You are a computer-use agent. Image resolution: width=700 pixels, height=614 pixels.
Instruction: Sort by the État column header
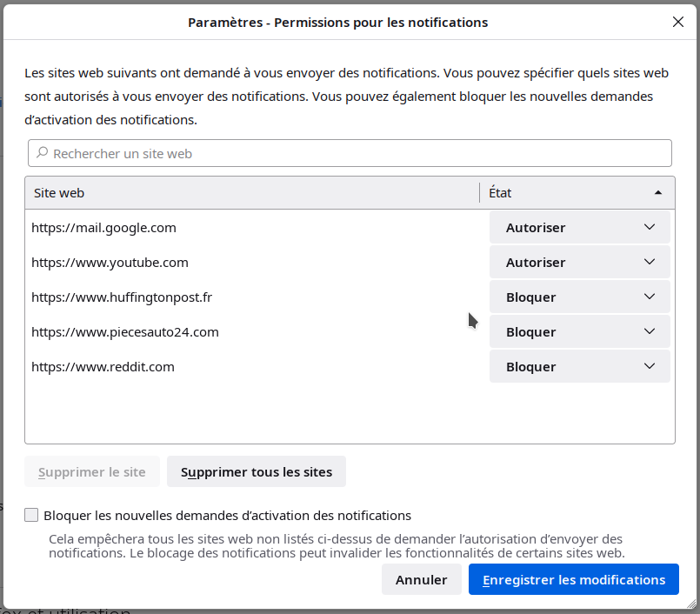coord(565,193)
